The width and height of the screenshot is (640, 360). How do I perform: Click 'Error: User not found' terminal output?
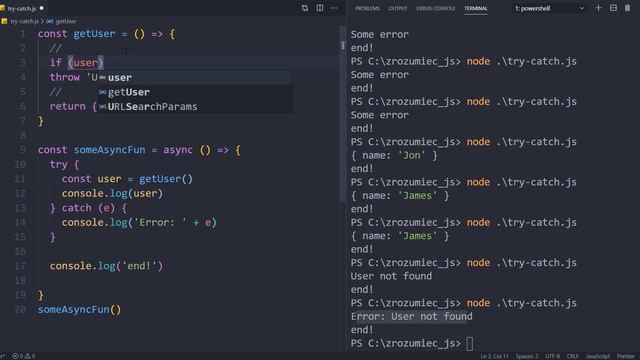[x=411, y=316]
